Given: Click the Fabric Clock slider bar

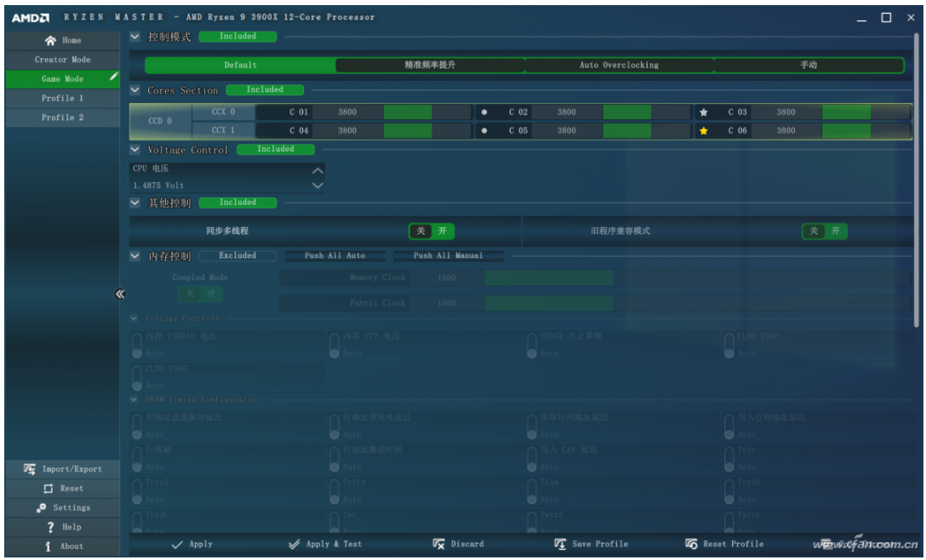Looking at the screenshot, I should pyautogui.click(x=698, y=303).
